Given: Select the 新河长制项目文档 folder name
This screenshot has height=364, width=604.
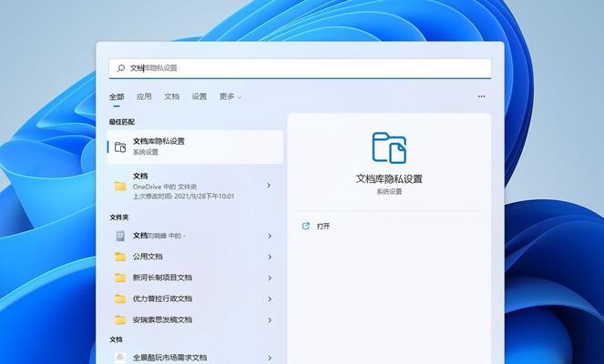Looking at the screenshot, I should point(162,278).
